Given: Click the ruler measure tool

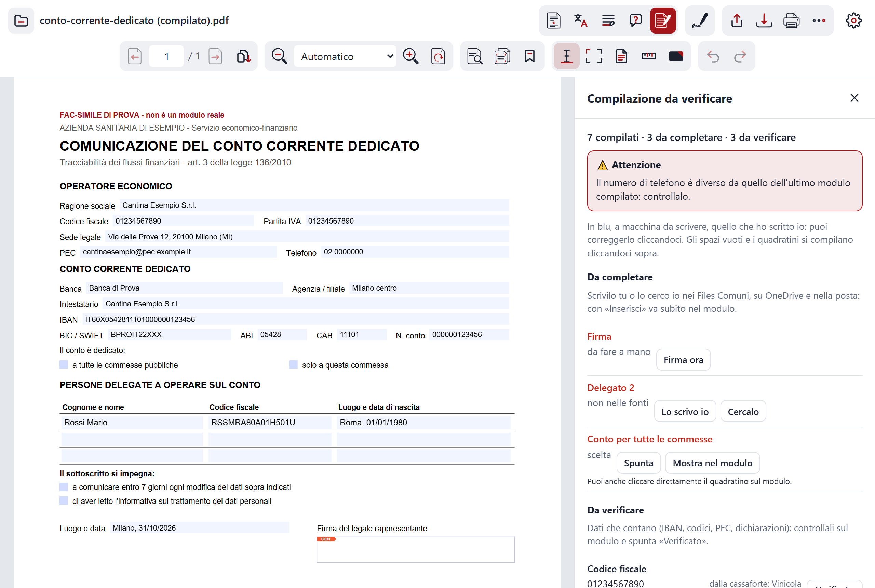Looking at the screenshot, I should coord(649,57).
